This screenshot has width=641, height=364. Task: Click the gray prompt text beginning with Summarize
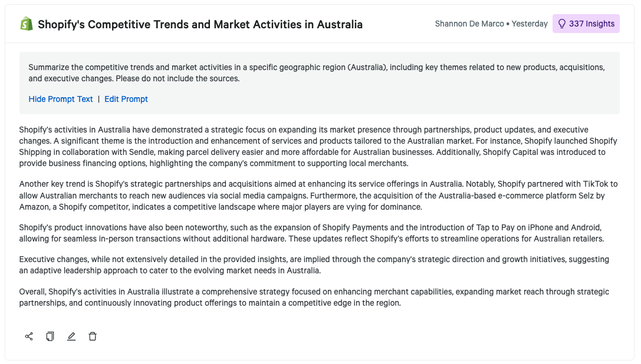[316, 72]
